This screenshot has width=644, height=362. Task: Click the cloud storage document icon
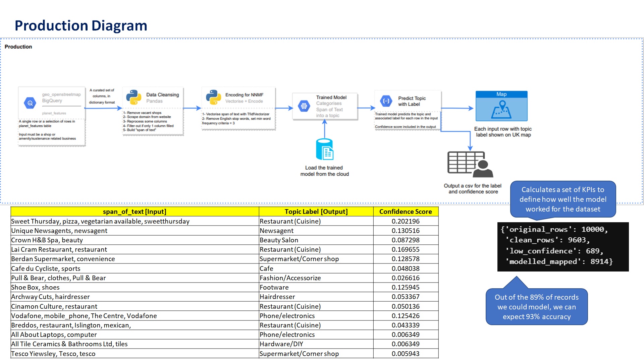[324, 149]
